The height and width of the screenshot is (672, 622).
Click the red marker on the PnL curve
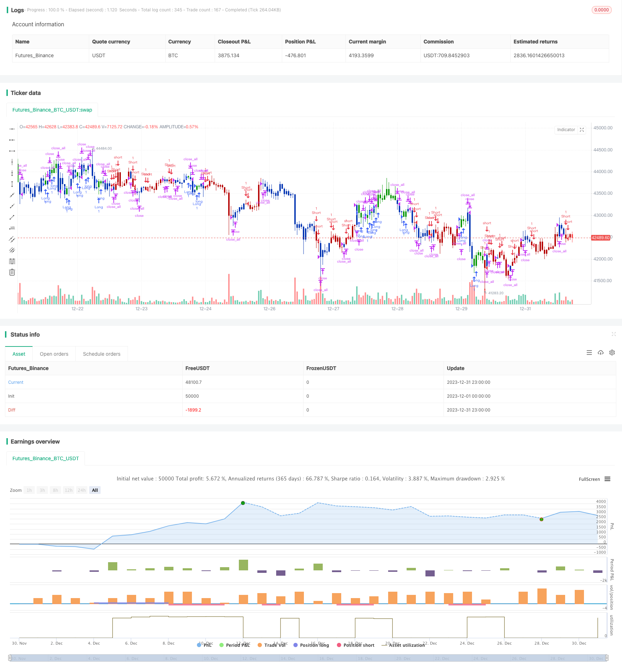point(541,519)
